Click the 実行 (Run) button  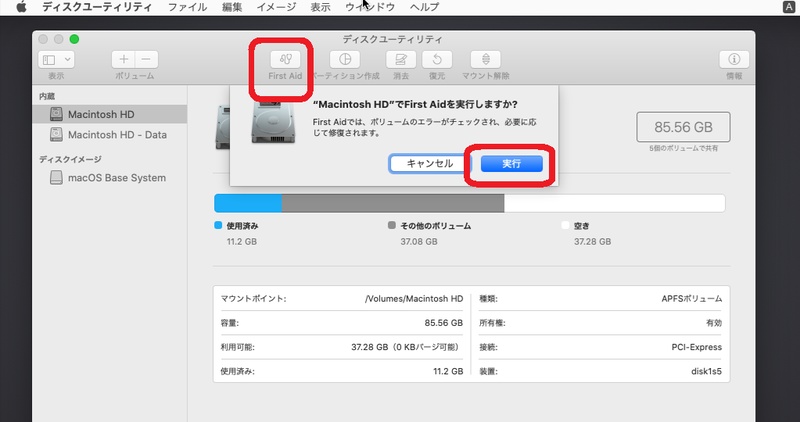[x=511, y=164]
